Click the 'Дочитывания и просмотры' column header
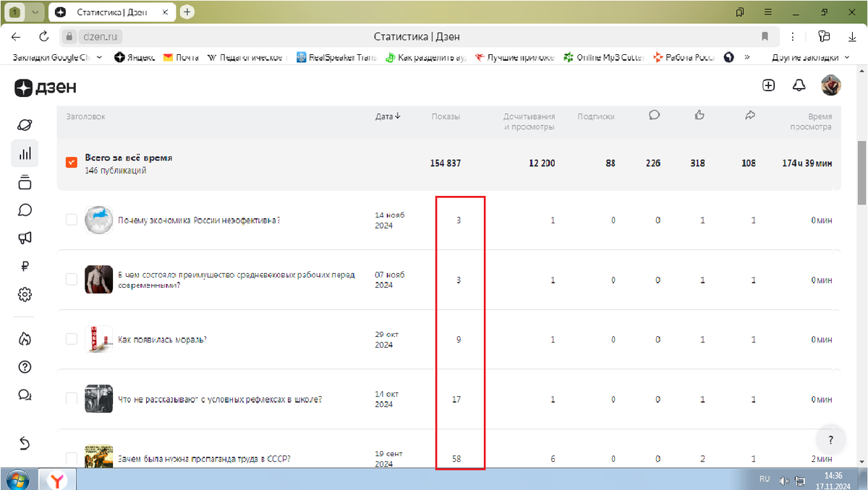 (x=529, y=121)
